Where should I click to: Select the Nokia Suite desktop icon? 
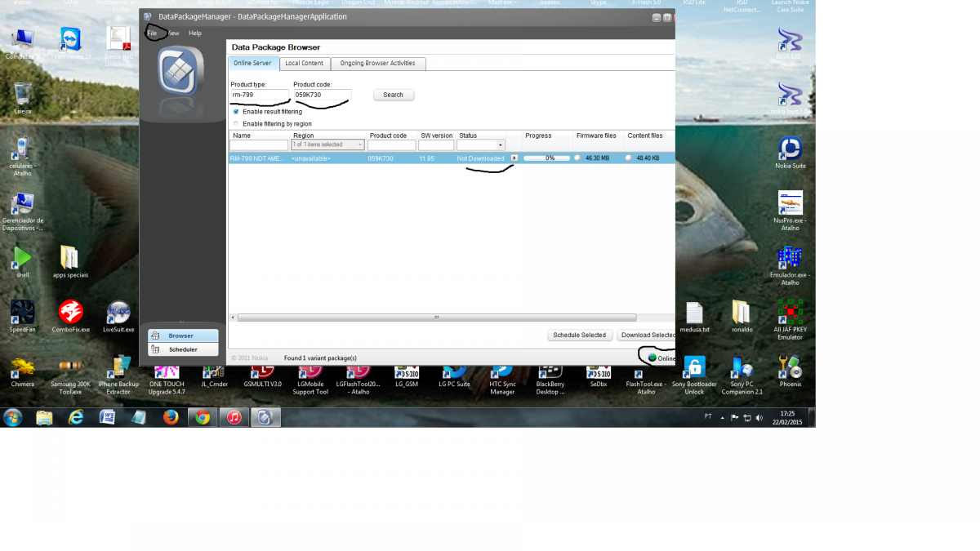[790, 153]
